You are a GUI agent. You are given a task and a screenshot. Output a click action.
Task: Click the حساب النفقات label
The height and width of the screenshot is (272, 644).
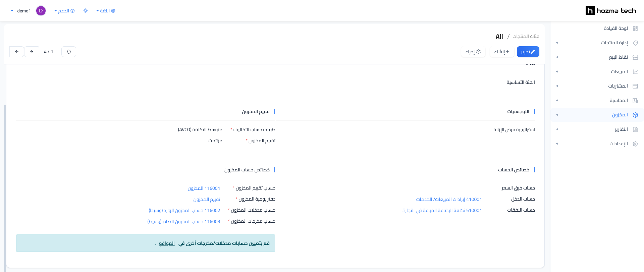tap(521, 210)
